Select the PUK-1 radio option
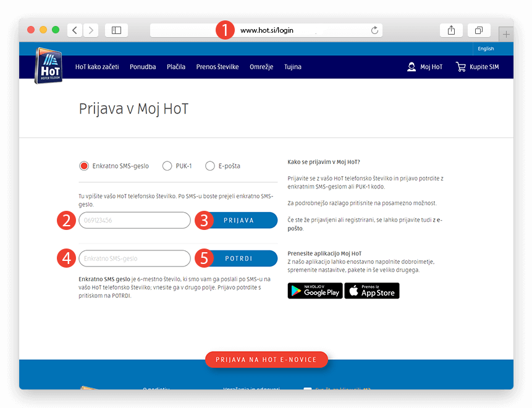This screenshot has width=532, height=408. 167,166
